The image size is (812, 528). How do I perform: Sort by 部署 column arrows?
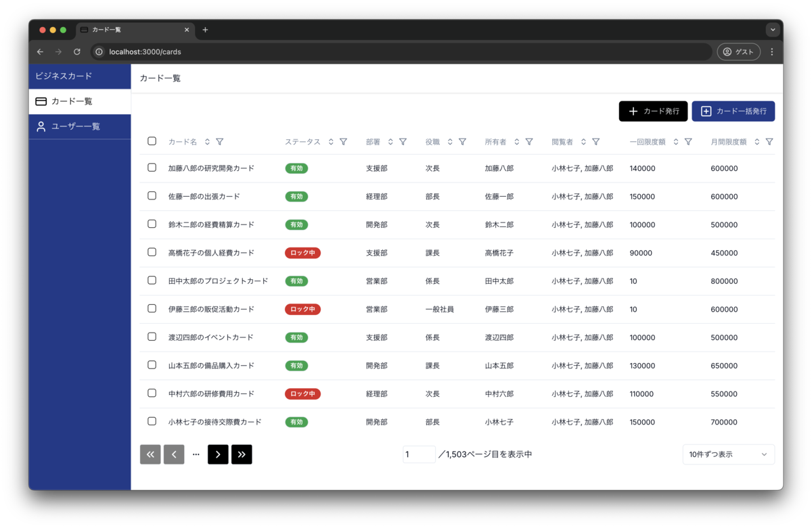click(390, 142)
